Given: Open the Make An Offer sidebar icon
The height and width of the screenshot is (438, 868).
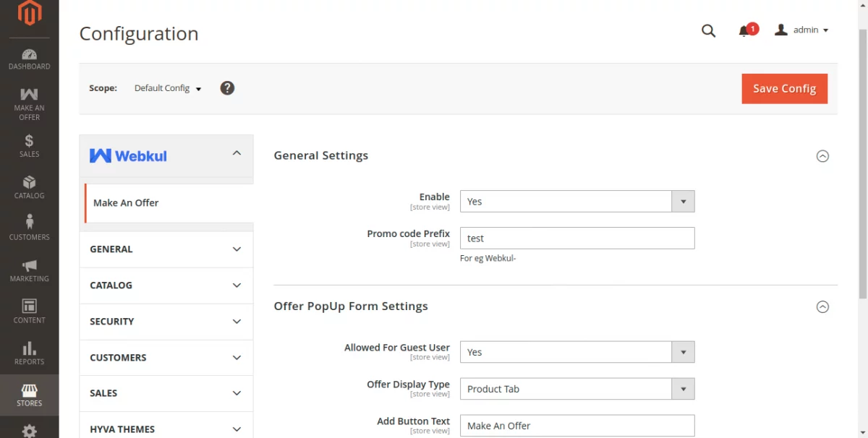Looking at the screenshot, I should point(29,103).
